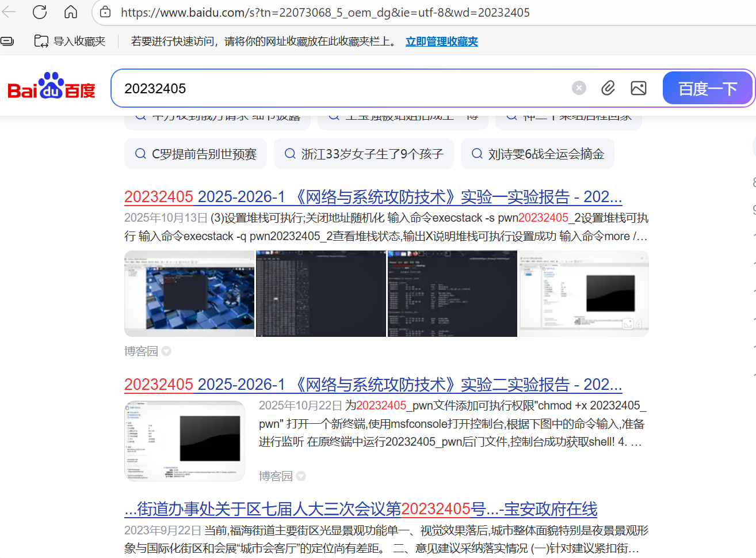Click the back arrow in browser toolbar
The height and width of the screenshot is (558, 756).
click(x=9, y=12)
